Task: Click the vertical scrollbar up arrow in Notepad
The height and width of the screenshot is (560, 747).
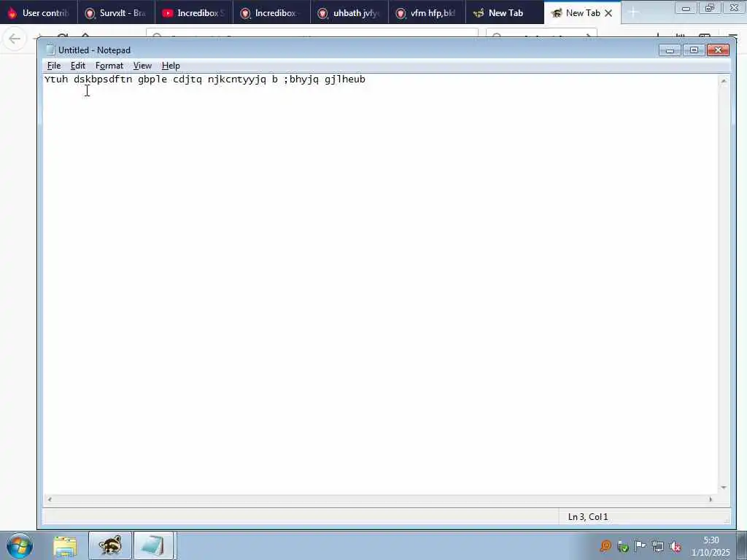Action: (x=724, y=81)
